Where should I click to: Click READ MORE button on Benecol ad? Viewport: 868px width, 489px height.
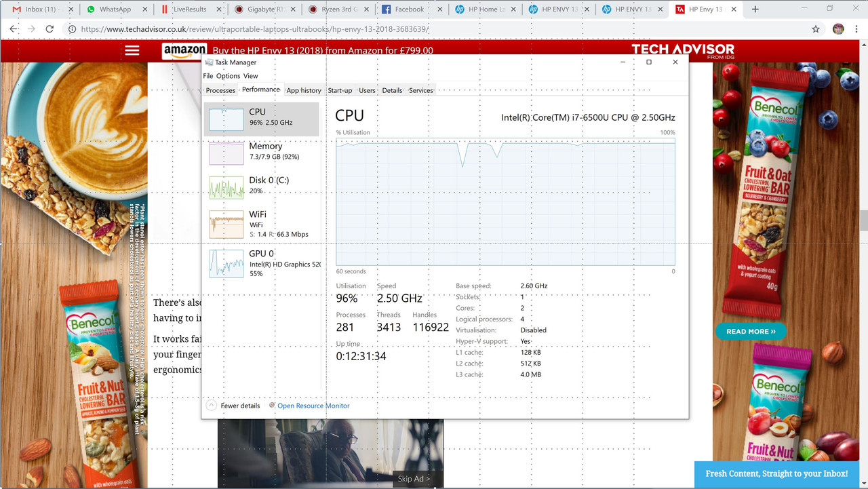(751, 331)
